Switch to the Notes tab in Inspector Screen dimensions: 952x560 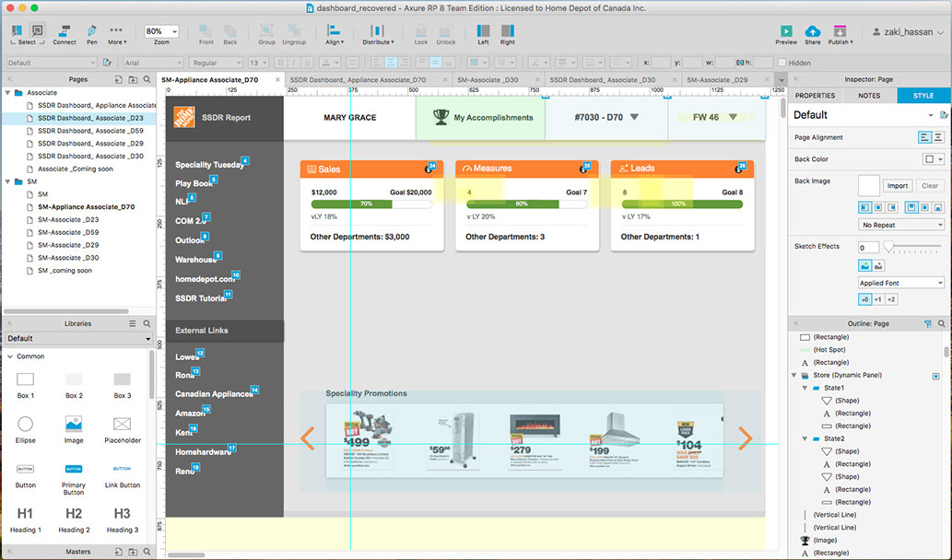click(868, 96)
